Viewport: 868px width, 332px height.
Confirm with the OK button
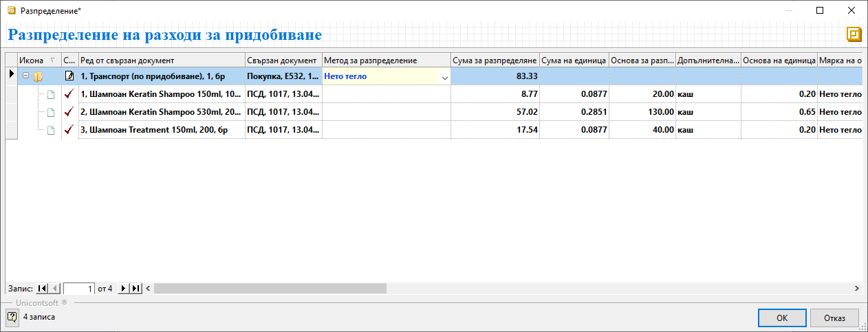(781, 318)
